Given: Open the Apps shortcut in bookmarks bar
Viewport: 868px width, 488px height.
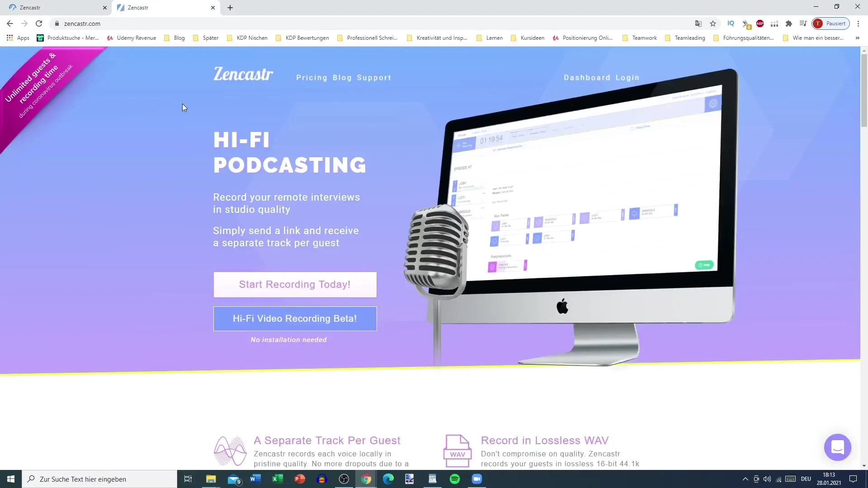Looking at the screenshot, I should click(x=18, y=38).
